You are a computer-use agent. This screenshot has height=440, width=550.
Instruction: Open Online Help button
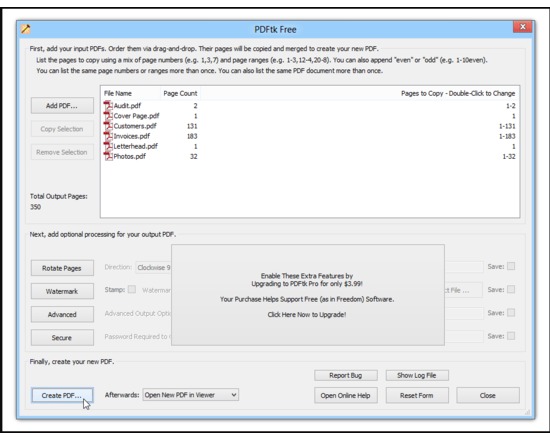click(x=346, y=395)
